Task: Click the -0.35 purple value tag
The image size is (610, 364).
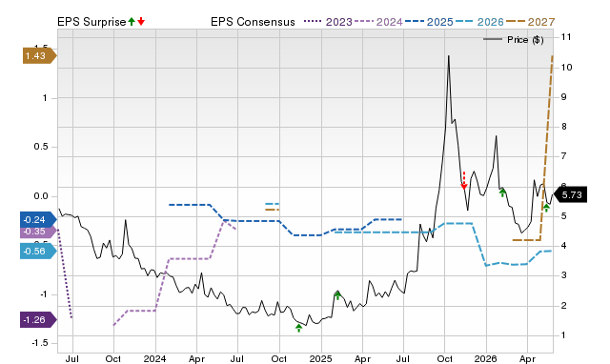Action: [x=38, y=232]
